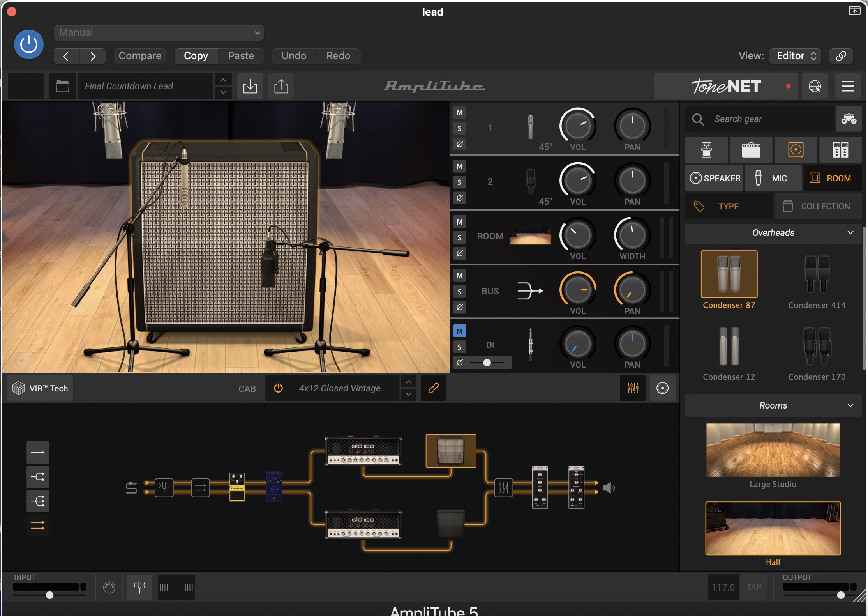Screen dimensions: 868x616
Task: Select the rack effects gear category icon
Action: 840,150
